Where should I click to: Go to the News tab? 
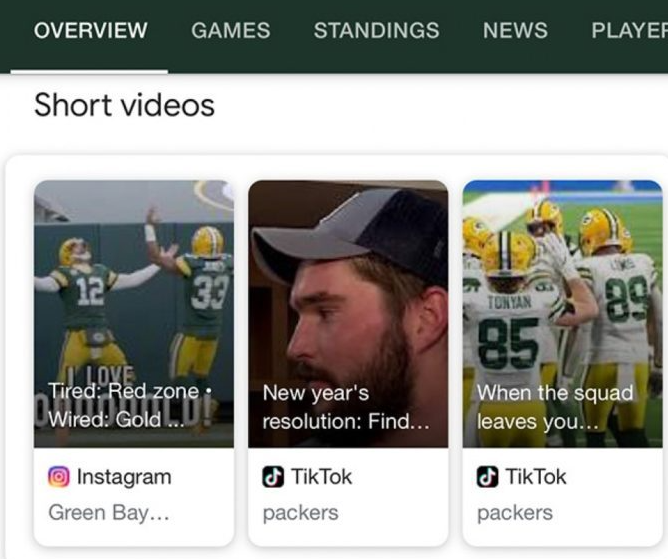click(x=515, y=30)
